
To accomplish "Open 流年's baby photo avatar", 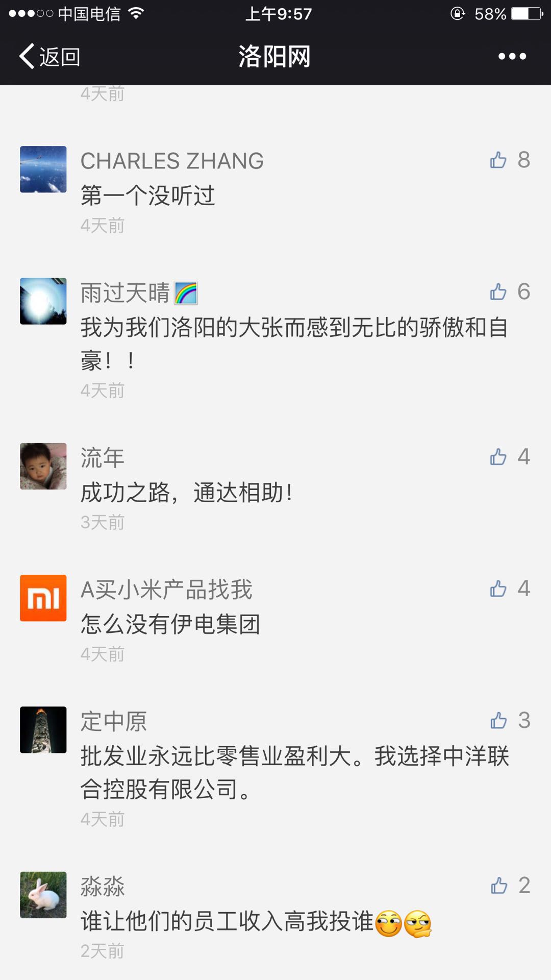I will (x=43, y=466).
